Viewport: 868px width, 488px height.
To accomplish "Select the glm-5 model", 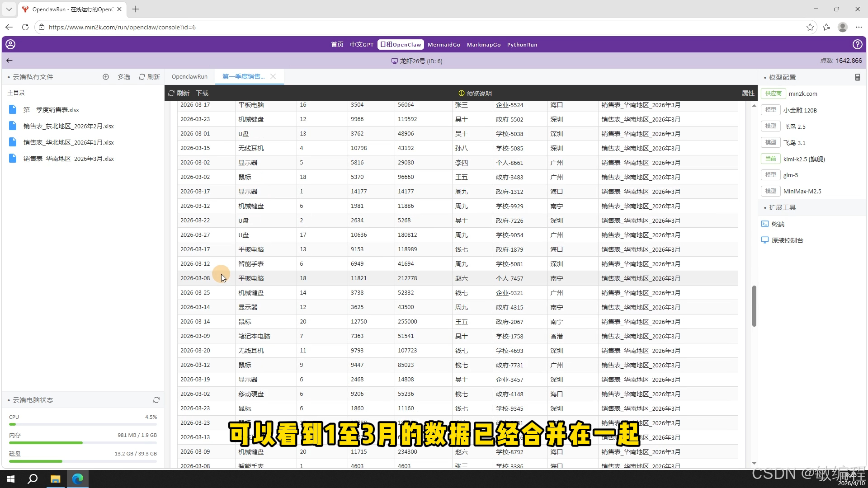I will coord(790,175).
